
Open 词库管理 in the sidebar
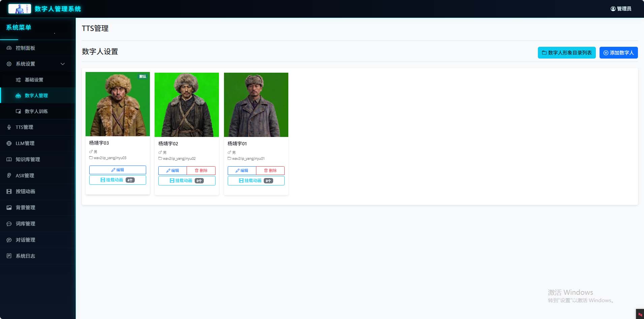[25, 224]
